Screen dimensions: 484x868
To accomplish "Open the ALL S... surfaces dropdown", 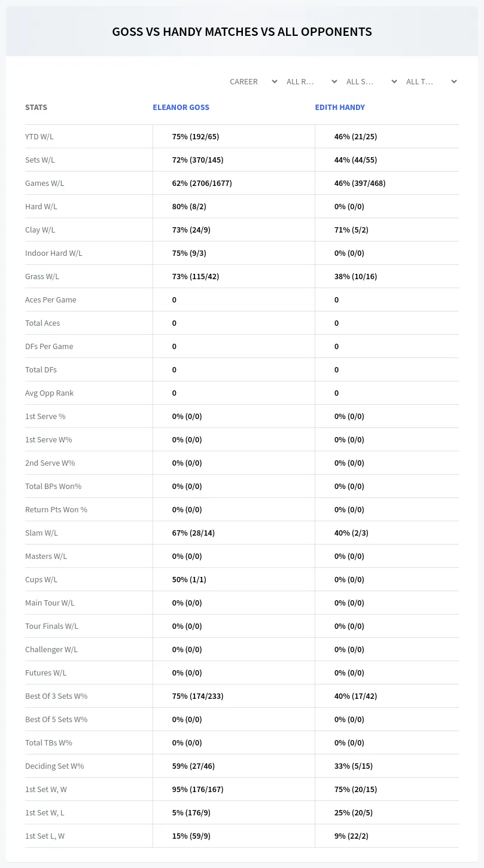I will pos(372,81).
